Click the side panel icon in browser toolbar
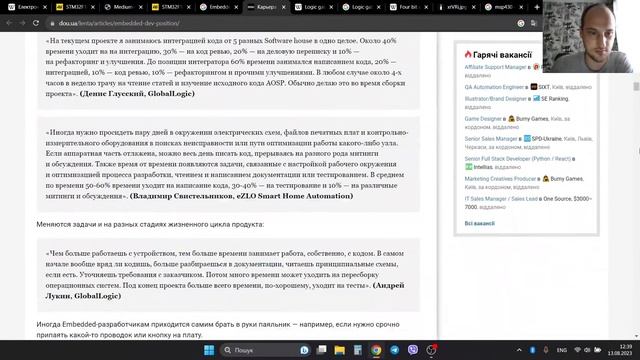Screen dimensions: 640x360 [533, 23]
